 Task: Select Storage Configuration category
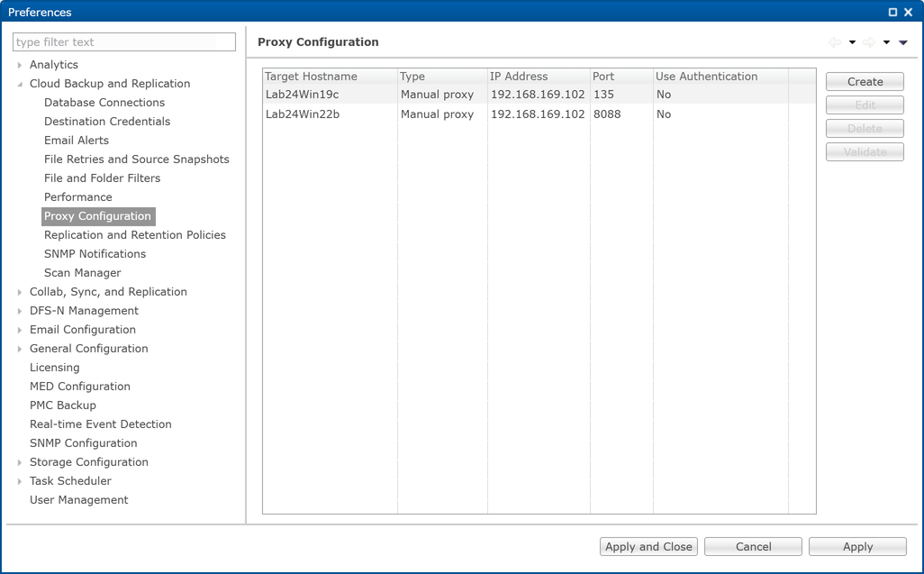tap(89, 462)
